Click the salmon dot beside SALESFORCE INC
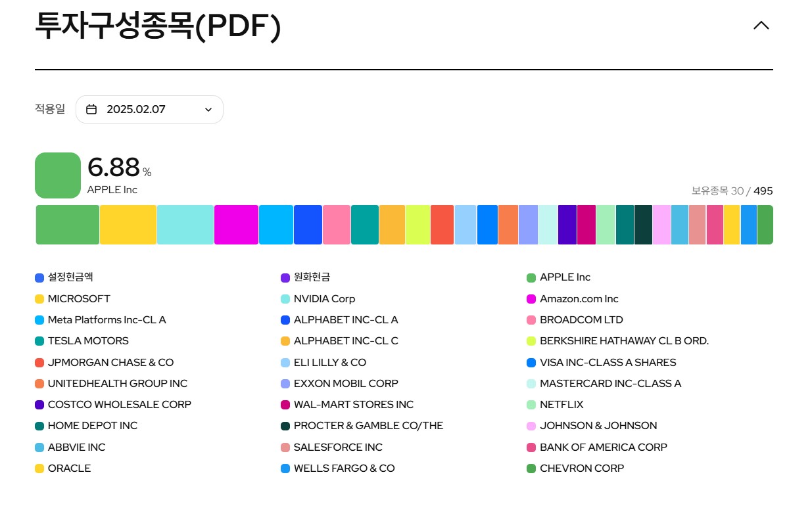Viewport: 812px width, 506px height. [x=285, y=448]
